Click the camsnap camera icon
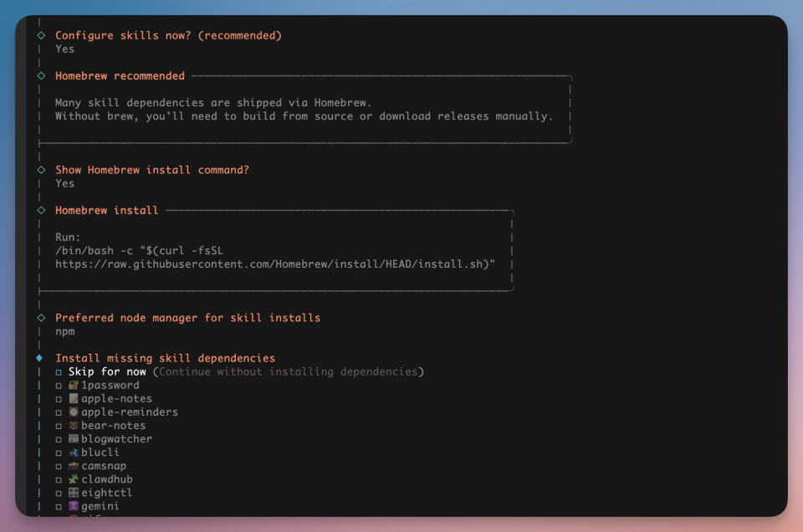 point(74,466)
